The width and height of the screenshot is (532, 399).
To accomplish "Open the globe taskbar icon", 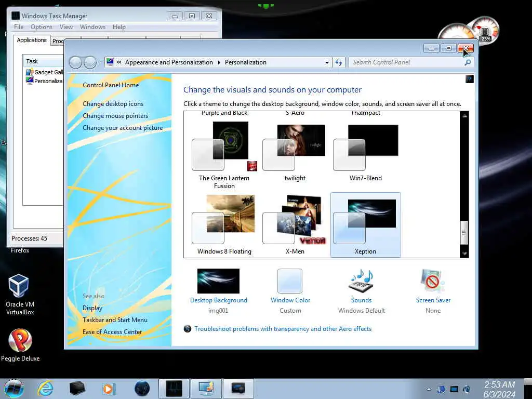I will coord(142,389).
